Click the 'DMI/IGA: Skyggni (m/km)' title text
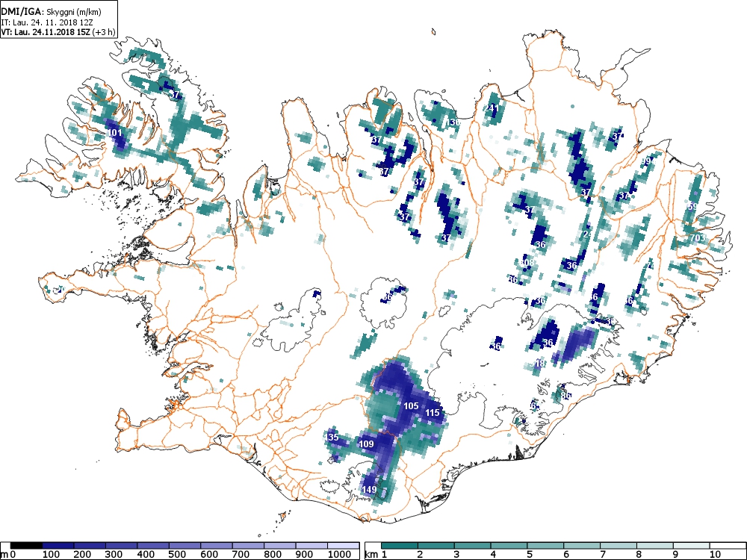This screenshot has height=560, width=747. [x=52, y=13]
